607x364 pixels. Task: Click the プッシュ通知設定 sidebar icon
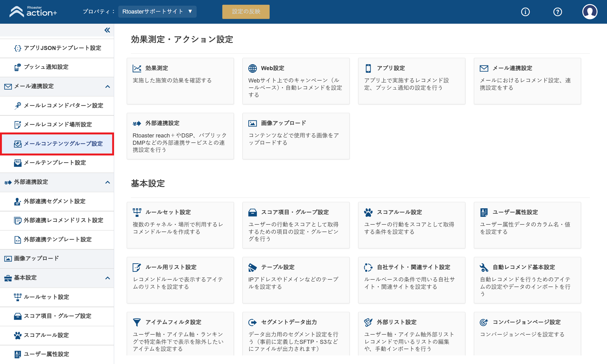17,67
